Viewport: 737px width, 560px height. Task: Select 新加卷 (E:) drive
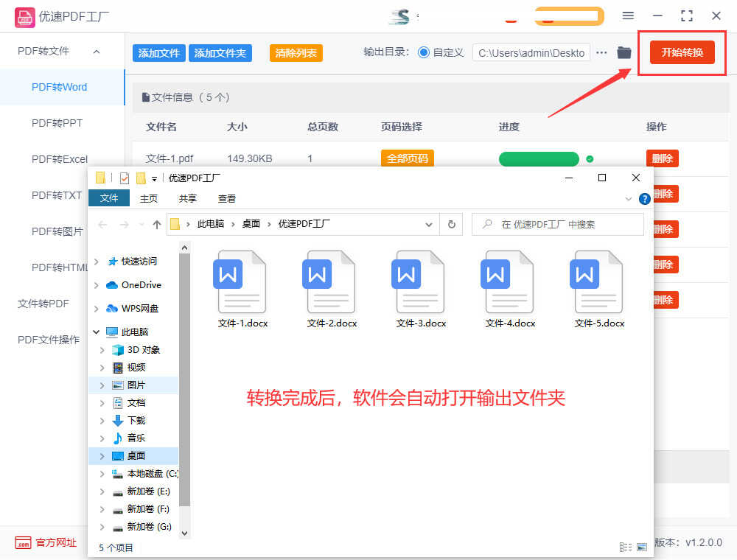point(149,491)
